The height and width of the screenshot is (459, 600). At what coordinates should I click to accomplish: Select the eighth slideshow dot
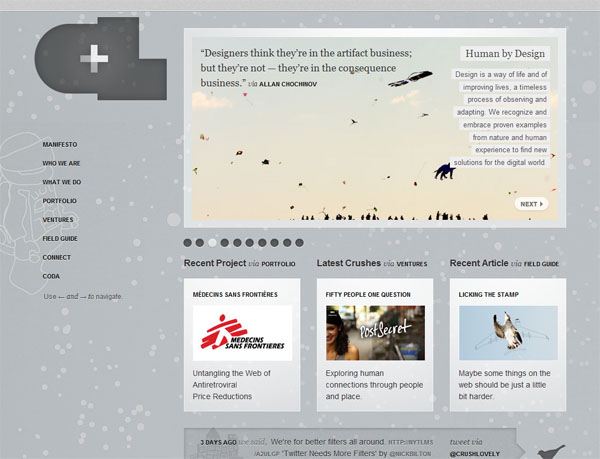274,243
